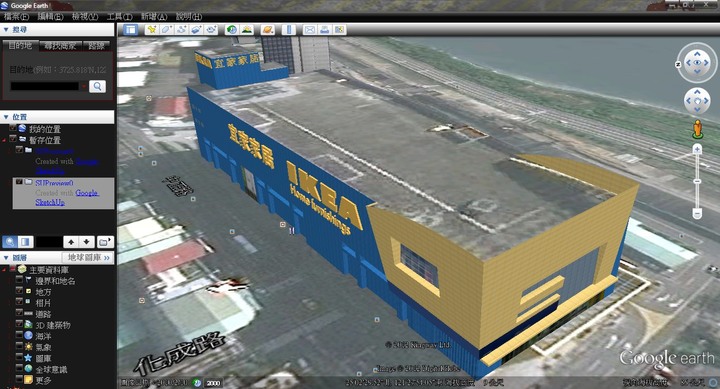The width and height of the screenshot is (720, 389).
Task: Toggle the sidebar panel button in toolbar
Action: point(131,30)
